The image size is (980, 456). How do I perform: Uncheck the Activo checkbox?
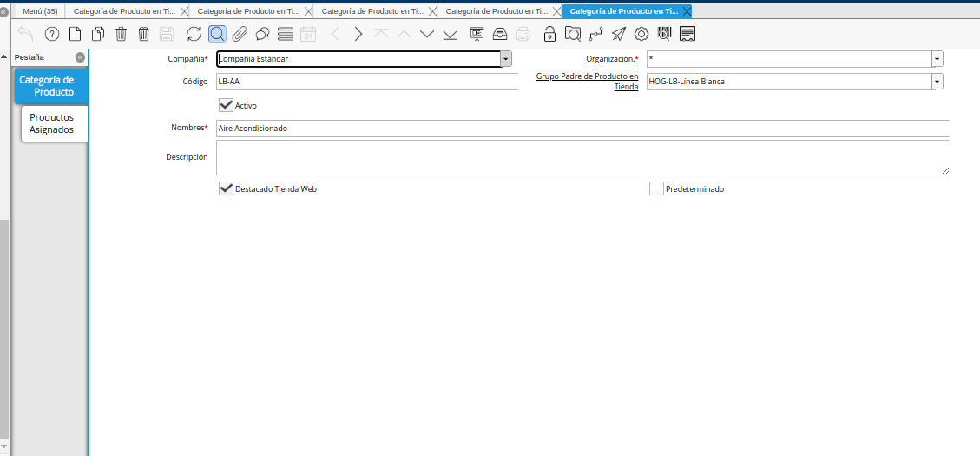[x=226, y=105]
